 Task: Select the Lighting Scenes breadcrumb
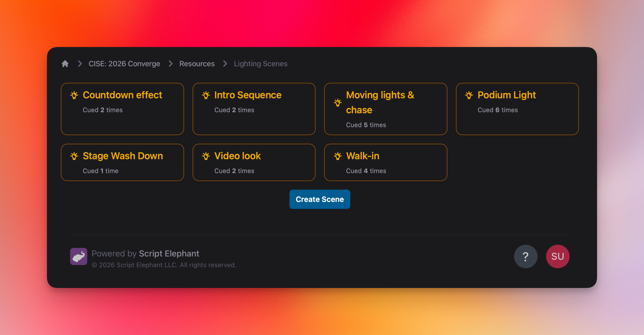click(261, 64)
